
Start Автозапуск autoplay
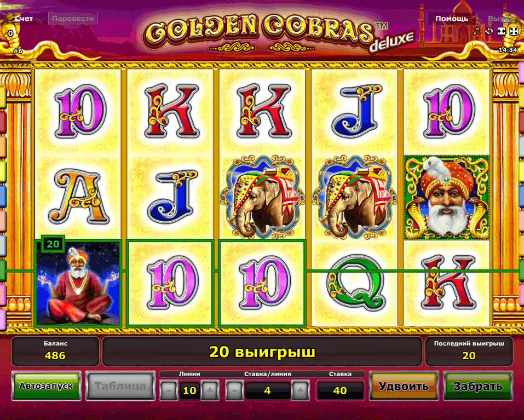click(x=47, y=386)
